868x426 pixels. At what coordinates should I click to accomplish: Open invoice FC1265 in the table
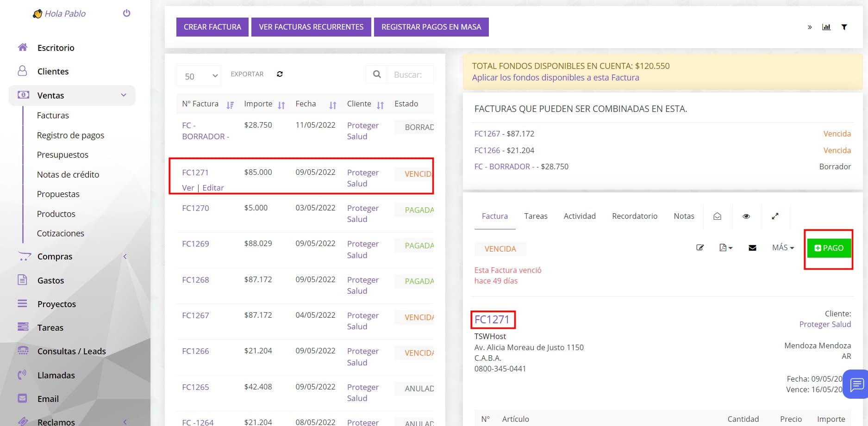click(195, 387)
